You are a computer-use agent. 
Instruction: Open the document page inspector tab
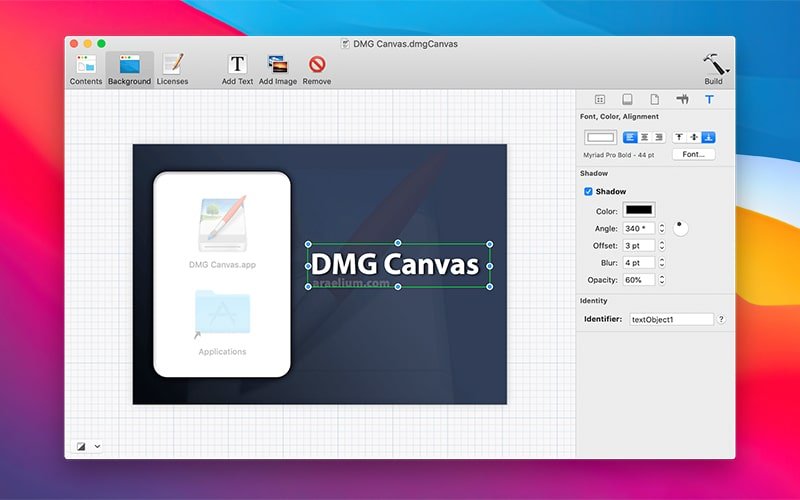pos(655,100)
